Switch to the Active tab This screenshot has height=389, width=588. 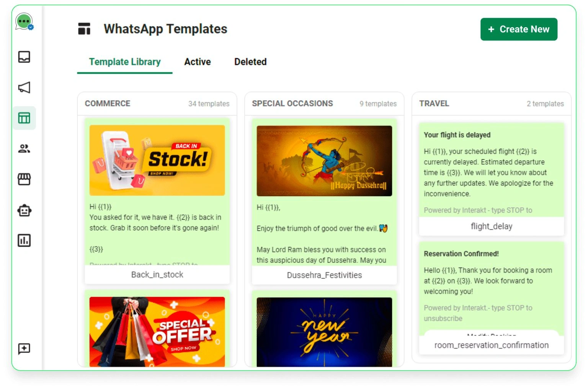tap(198, 62)
